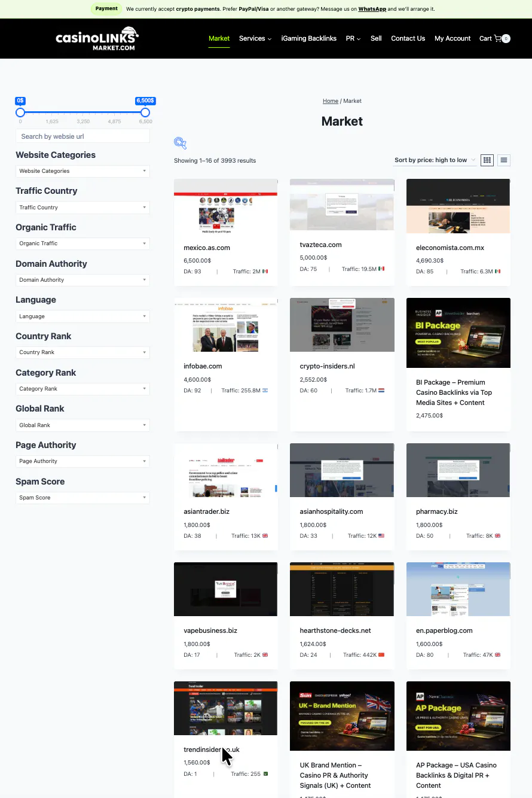This screenshot has height=798, width=532.
Task: Open the Contact Us page
Action: (408, 38)
